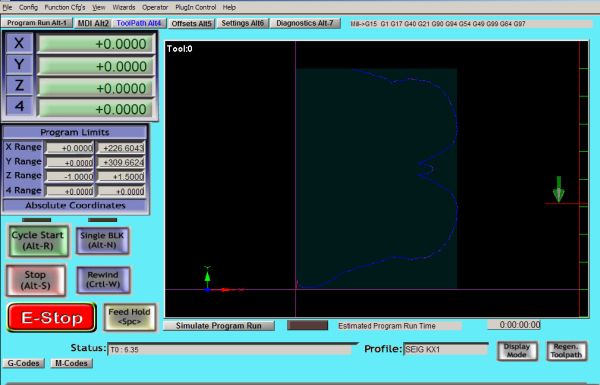The width and height of the screenshot is (600, 385).
Task: Click the Status message field
Action: coord(230,350)
